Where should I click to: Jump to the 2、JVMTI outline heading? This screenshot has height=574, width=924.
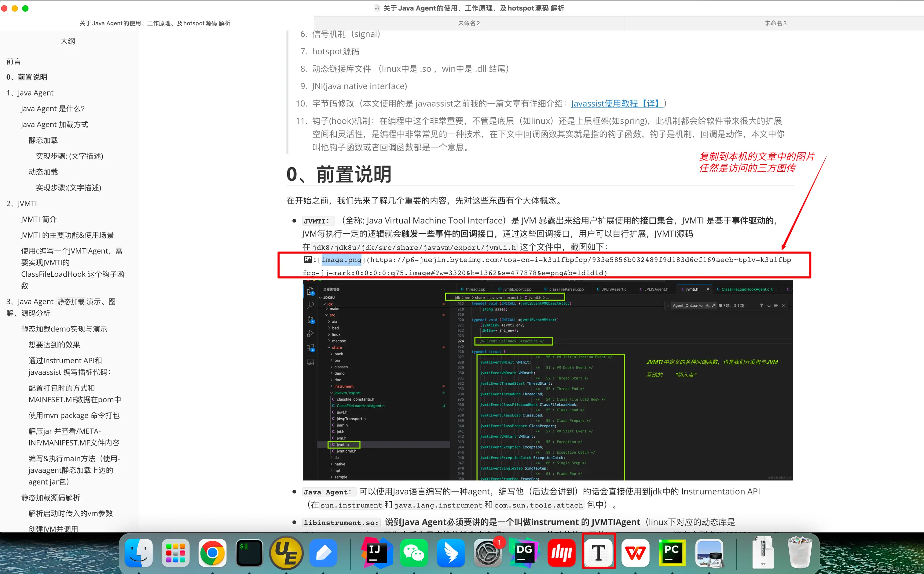coord(22,203)
